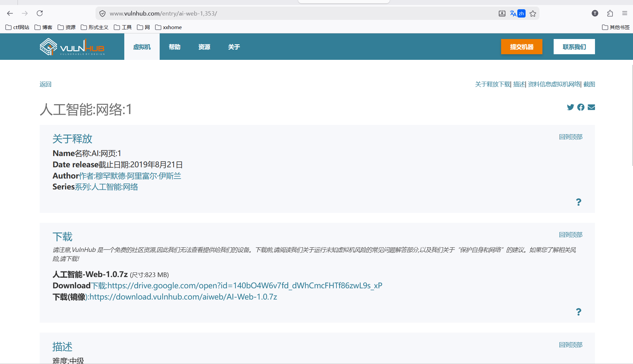633x364 pixels.
Task: Click 回到顶部 in 下载 section
Action: coord(571,235)
